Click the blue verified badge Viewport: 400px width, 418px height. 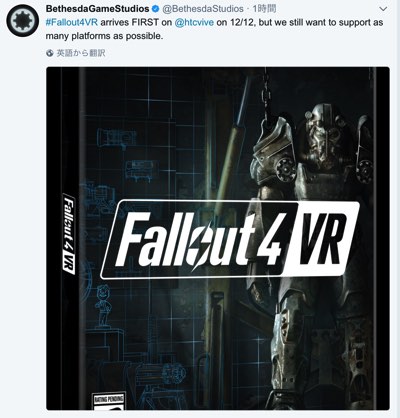pos(155,8)
